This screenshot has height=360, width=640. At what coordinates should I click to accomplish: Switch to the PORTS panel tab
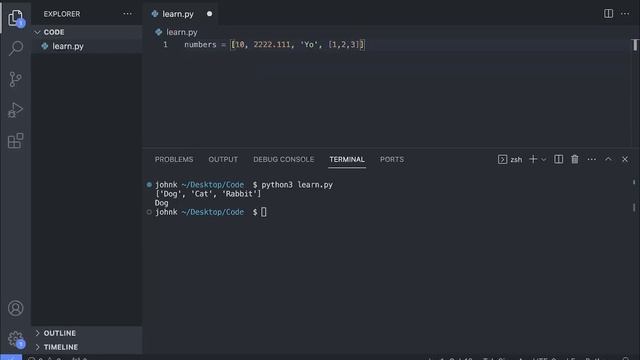(x=392, y=159)
